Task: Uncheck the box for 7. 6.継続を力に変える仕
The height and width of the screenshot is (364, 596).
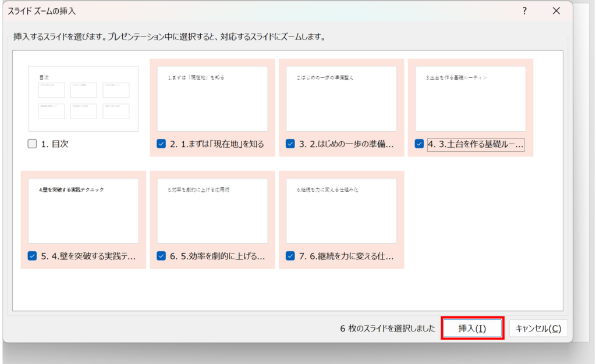Action: pos(290,256)
